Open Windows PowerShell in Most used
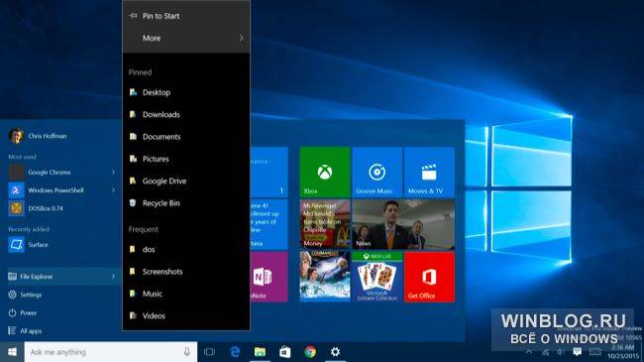The image size is (644, 362). click(61, 190)
